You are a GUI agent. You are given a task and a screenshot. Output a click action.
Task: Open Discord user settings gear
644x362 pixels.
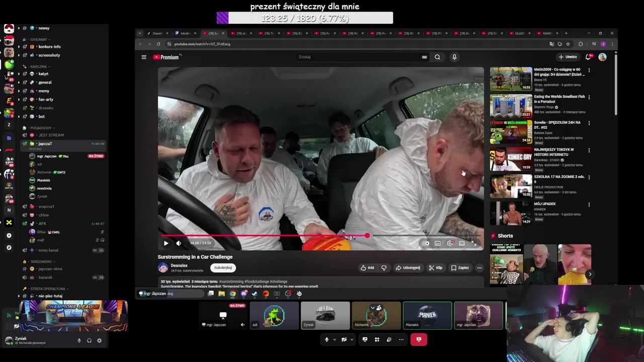(99, 340)
